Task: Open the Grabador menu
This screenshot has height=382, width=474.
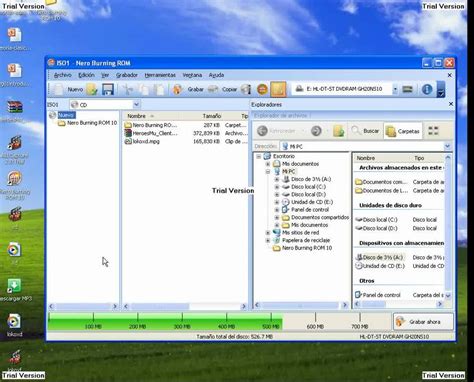Action: click(x=127, y=75)
